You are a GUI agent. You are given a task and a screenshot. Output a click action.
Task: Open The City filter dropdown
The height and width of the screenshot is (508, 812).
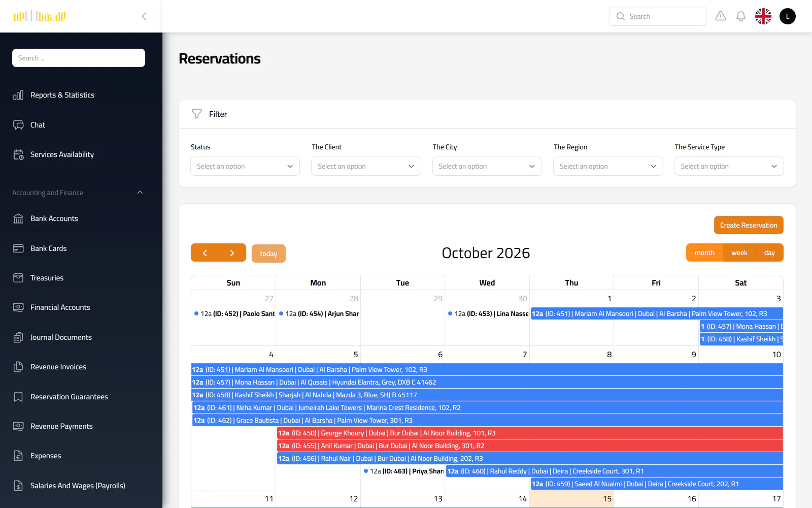click(487, 166)
